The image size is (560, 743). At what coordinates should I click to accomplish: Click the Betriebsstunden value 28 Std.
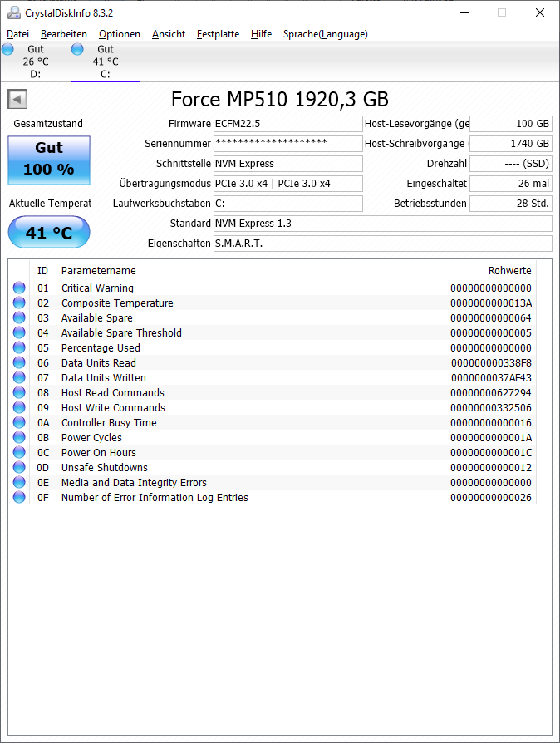pyautogui.click(x=511, y=204)
